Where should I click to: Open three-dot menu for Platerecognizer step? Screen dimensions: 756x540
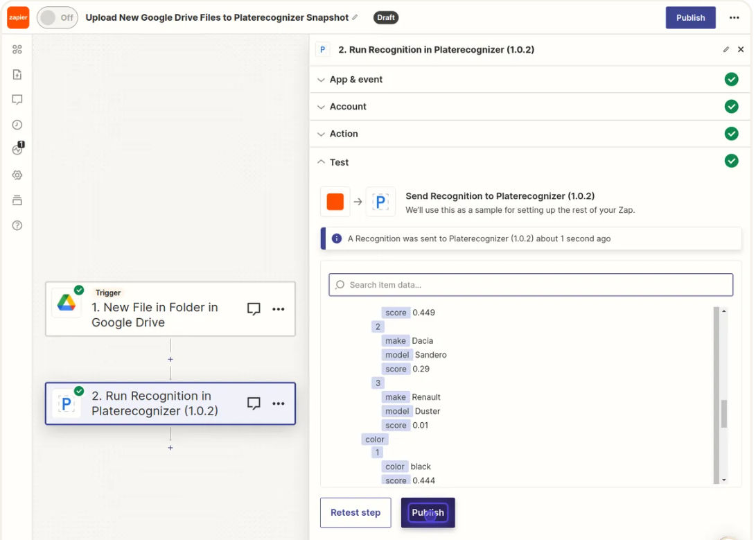(x=279, y=403)
